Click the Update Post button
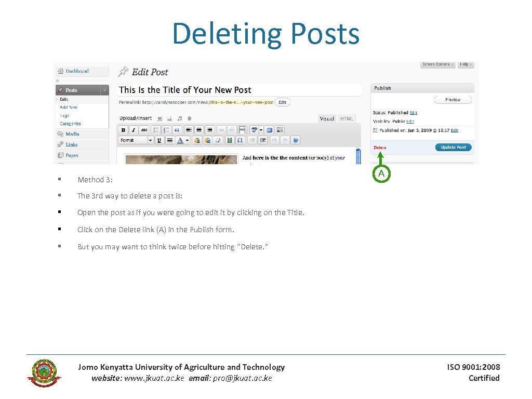532x399 pixels. click(453, 147)
